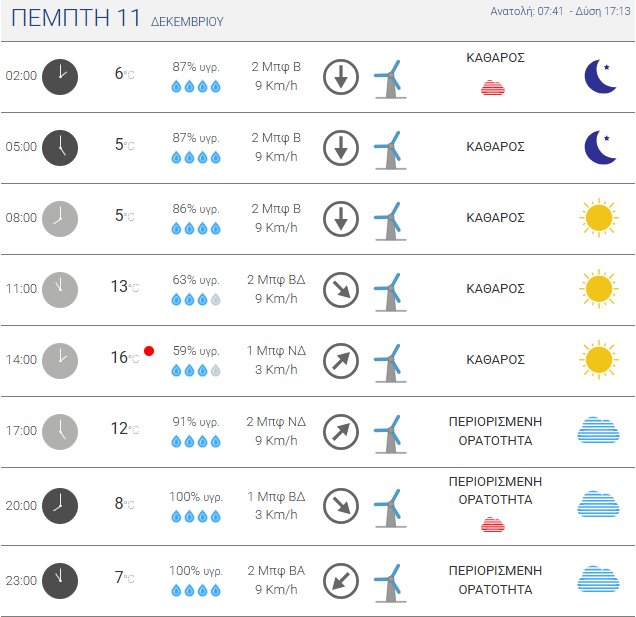Click the ΚΑΘΑΡΟΣ label in the 05:00 row
This screenshot has height=617, width=636.
[495, 146]
